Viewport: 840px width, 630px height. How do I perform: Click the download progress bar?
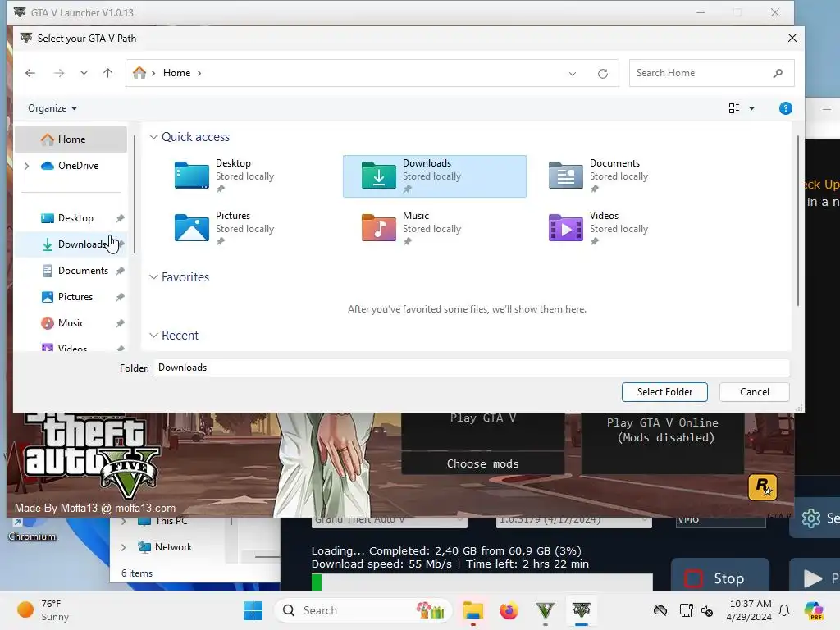(x=482, y=582)
